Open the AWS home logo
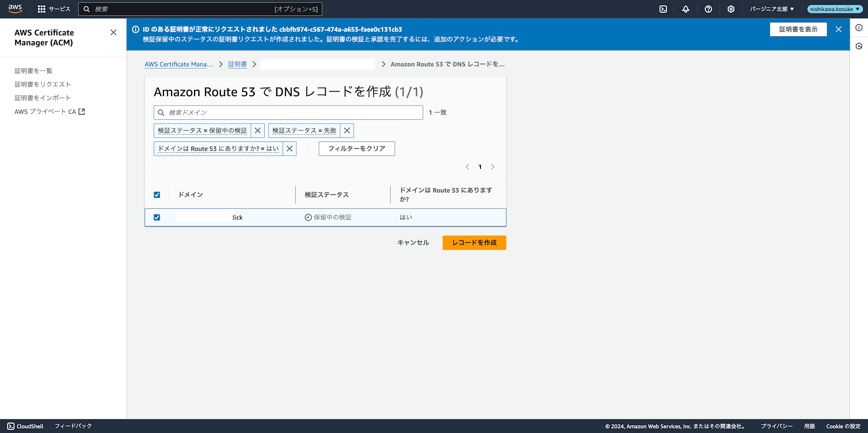The height and width of the screenshot is (433, 868). point(15,9)
